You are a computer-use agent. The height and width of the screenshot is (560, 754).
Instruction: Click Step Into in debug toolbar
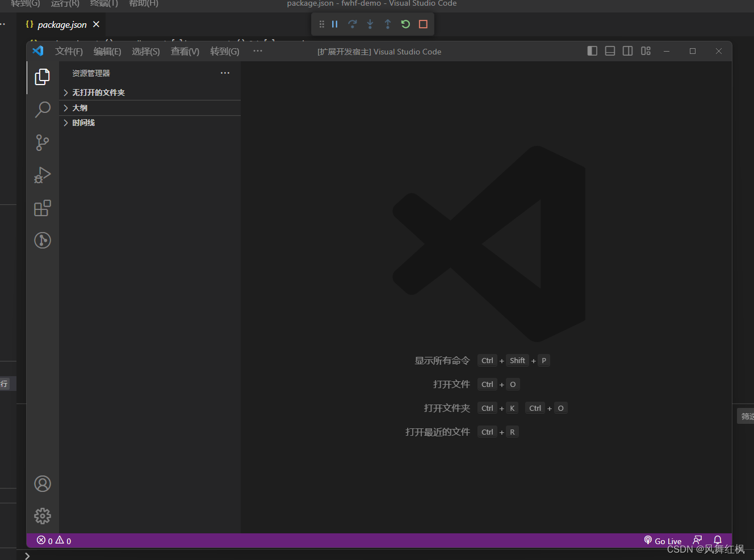pos(370,24)
